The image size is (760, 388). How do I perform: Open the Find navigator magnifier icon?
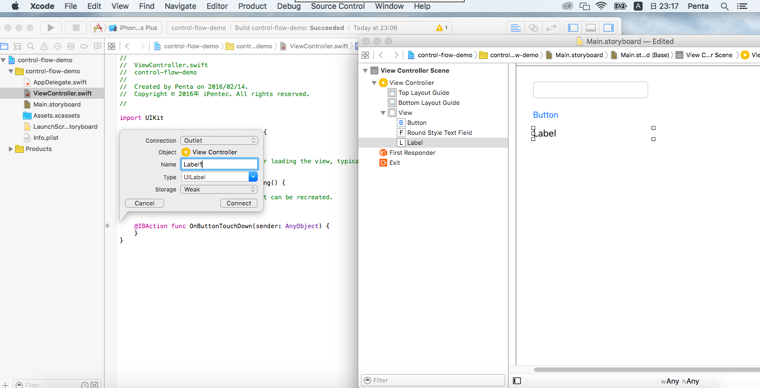pos(31,47)
